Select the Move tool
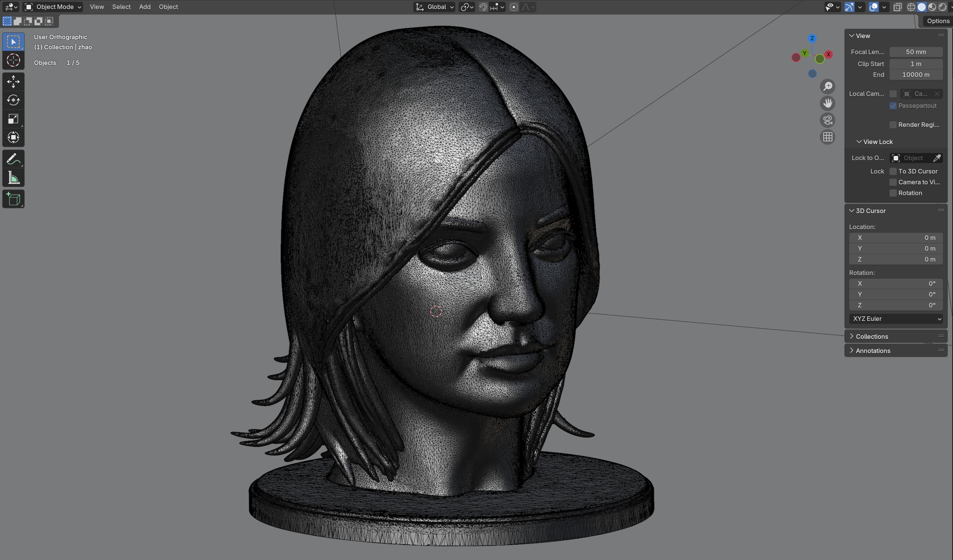 coord(13,81)
